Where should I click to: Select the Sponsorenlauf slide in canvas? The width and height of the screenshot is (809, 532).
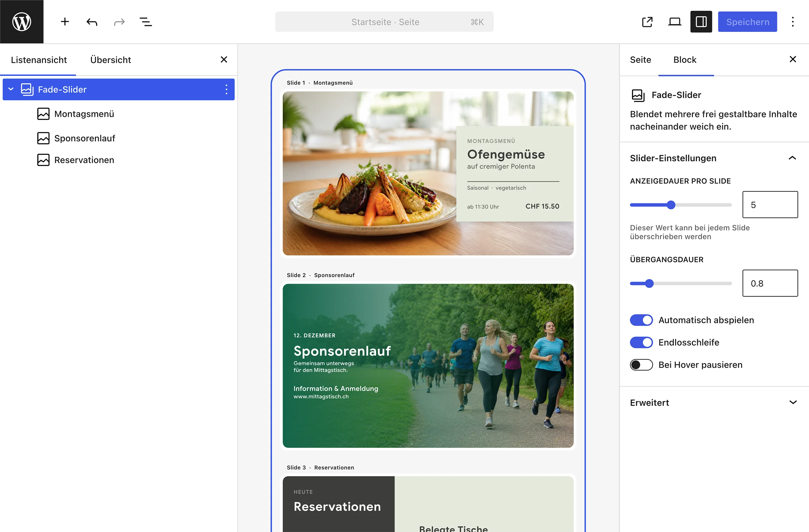pos(428,366)
